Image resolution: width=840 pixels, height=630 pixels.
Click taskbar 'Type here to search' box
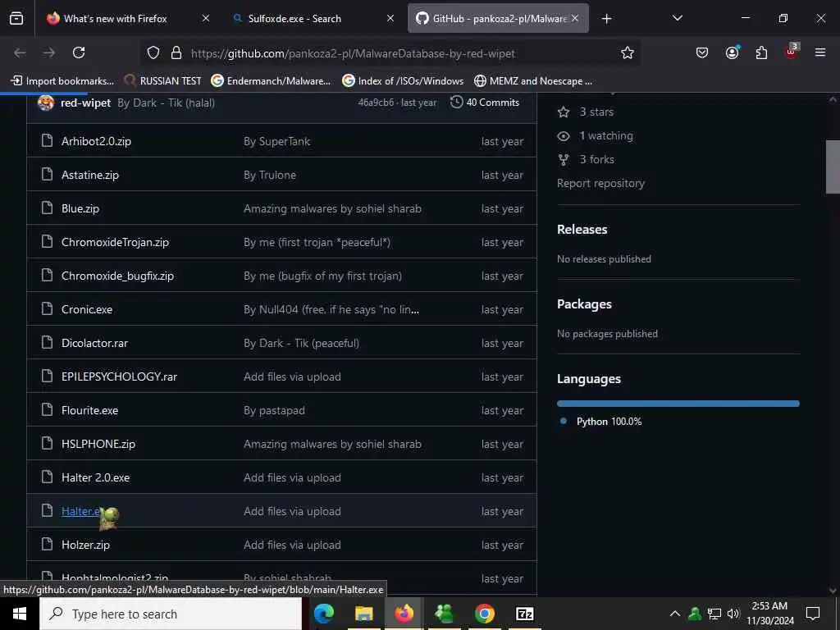coord(171,614)
